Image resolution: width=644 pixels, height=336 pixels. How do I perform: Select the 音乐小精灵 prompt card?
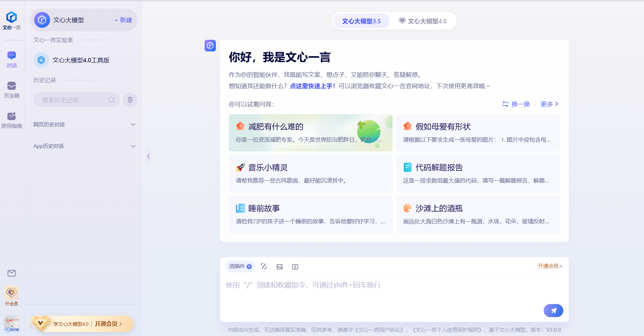coord(311,174)
